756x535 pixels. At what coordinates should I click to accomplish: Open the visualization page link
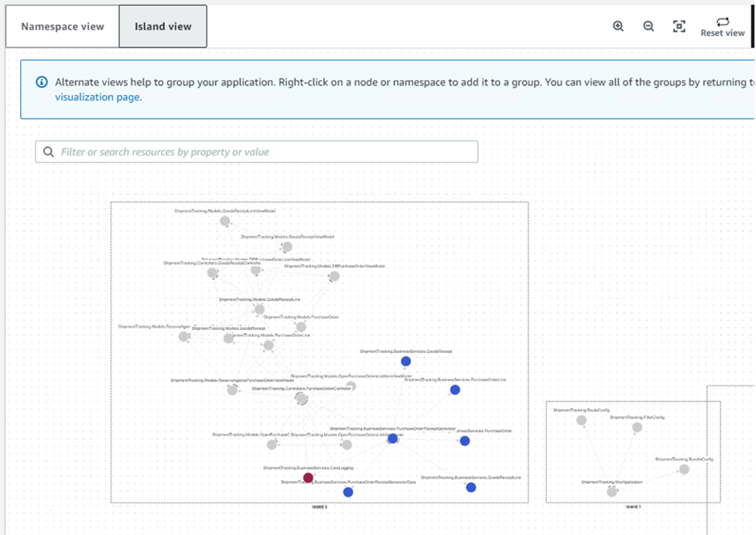click(x=93, y=96)
